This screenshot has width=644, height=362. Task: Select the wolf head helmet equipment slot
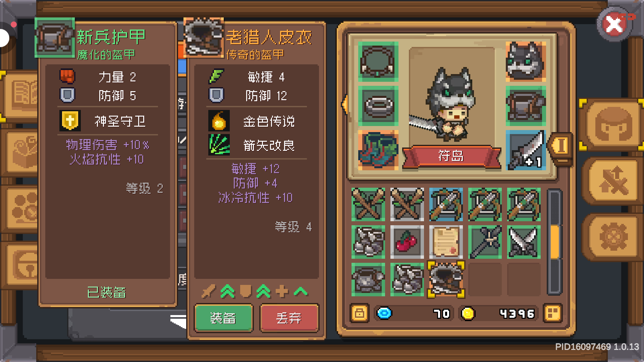526,62
